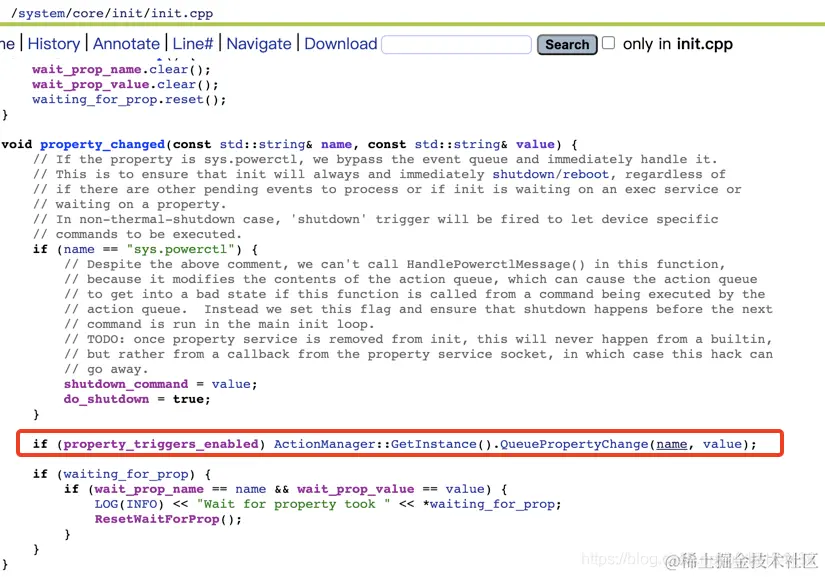Open the Annotate menu link
Viewport: 825px width, 577px height.
(126, 44)
